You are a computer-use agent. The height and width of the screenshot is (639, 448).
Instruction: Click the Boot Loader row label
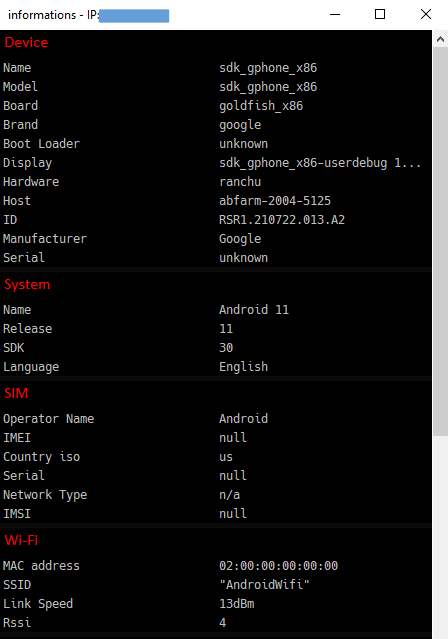tap(41, 144)
